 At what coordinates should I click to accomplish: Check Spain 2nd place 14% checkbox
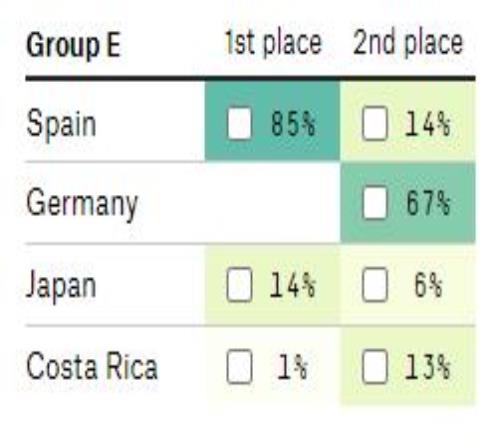[375, 123]
